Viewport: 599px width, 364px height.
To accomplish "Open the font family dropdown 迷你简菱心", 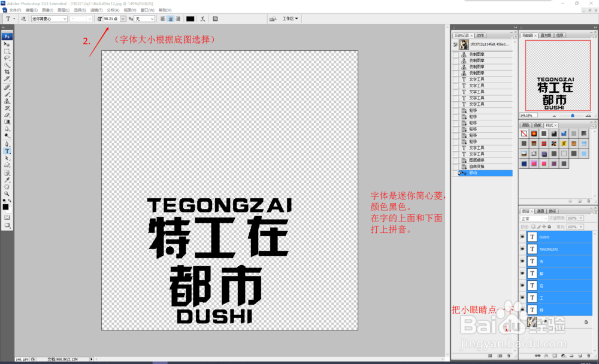I will [49, 19].
